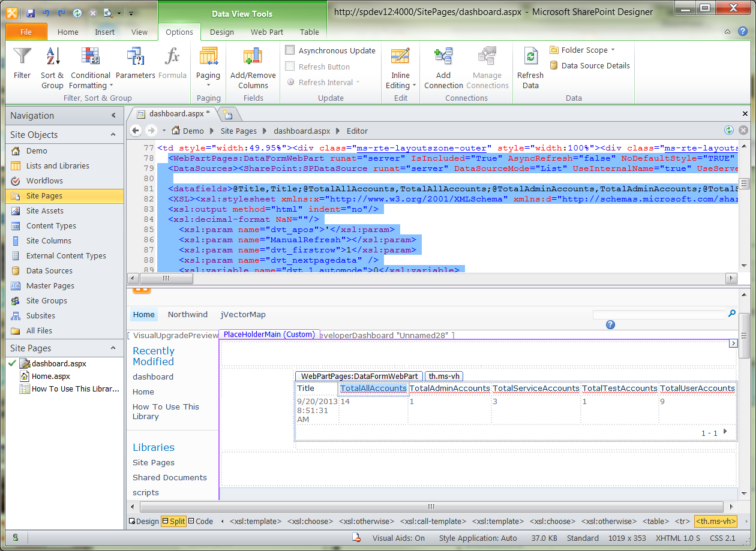This screenshot has width=756, height=551.
Task: Click the Save icon in the quick access toolbar
Action: 31,13
